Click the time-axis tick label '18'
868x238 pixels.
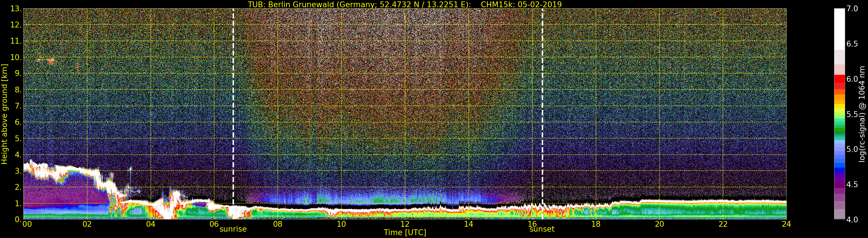(x=596, y=224)
